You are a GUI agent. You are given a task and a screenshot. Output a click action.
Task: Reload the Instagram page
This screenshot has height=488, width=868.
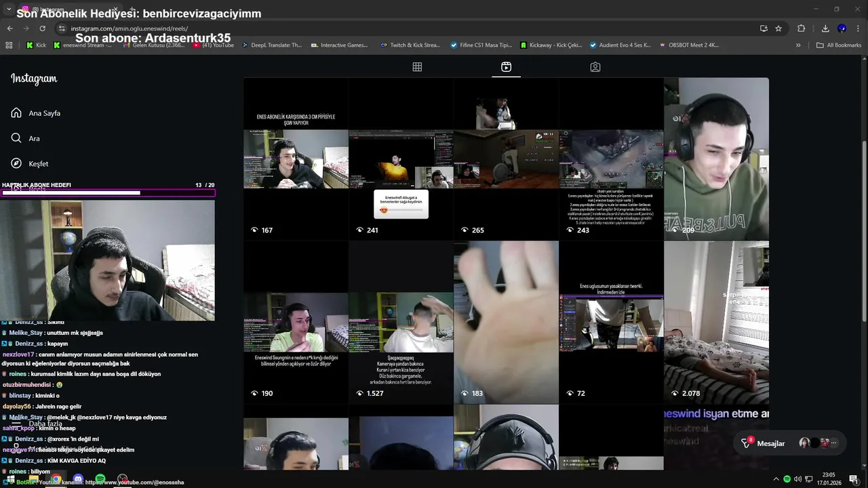tap(42, 28)
